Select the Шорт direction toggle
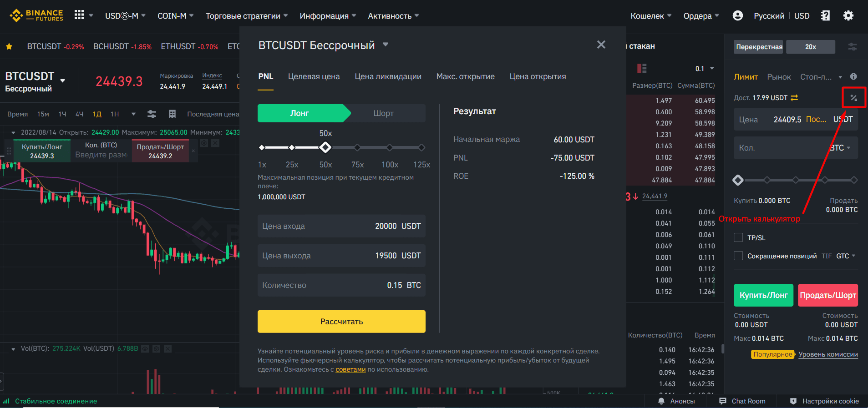Viewport: 868px width, 408px height. click(x=384, y=113)
